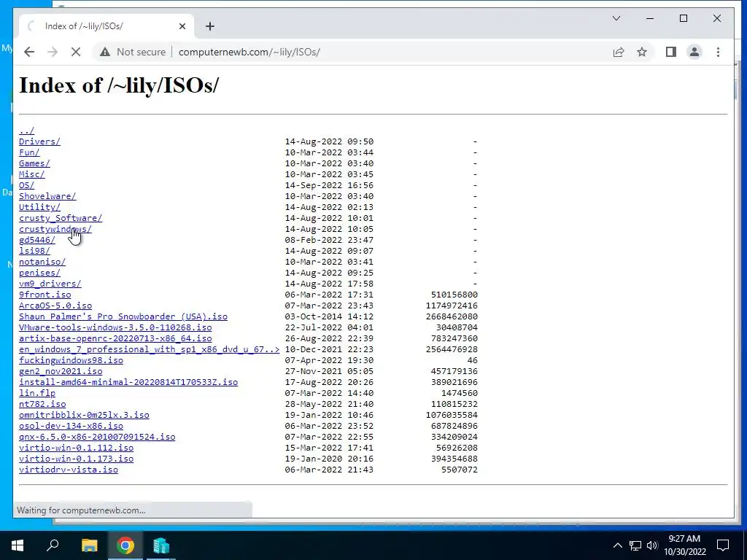This screenshot has width=747, height=560.
Task: Open the browser side panel icon
Action: coord(671,52)
